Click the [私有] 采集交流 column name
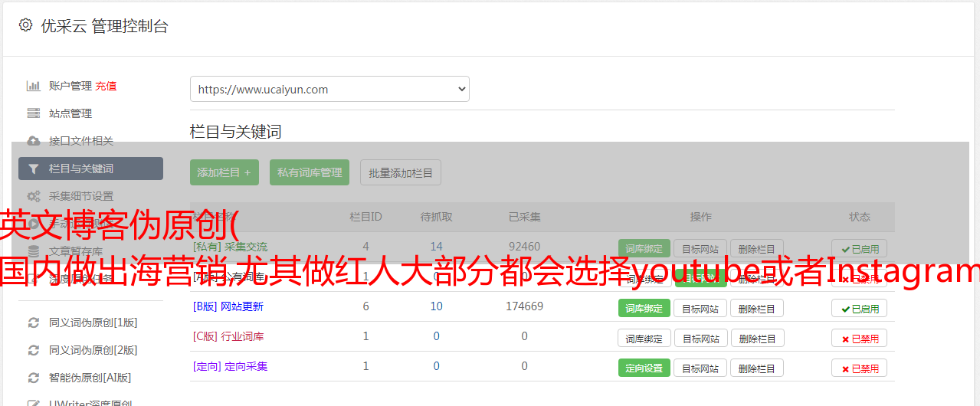Image resolution: width=980 pixels, height=406 pixels. point(230,247)
